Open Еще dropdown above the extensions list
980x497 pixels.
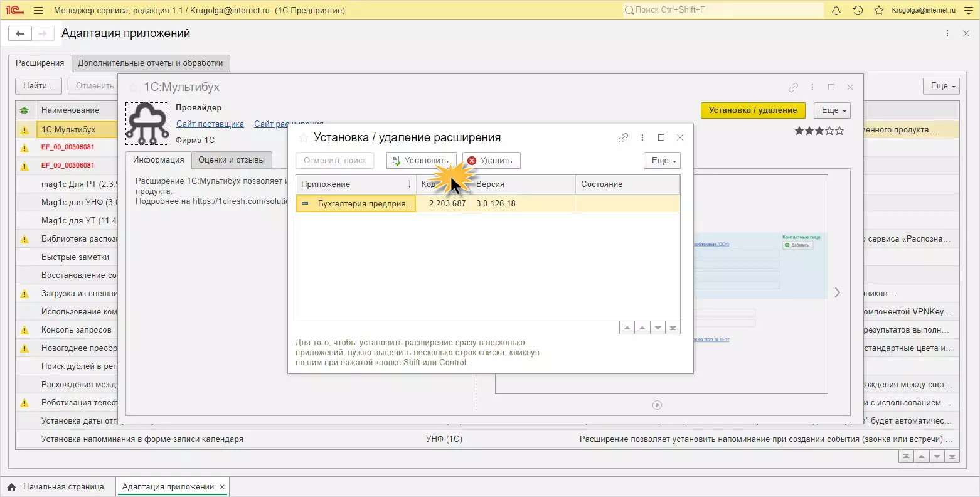(941, 86)
